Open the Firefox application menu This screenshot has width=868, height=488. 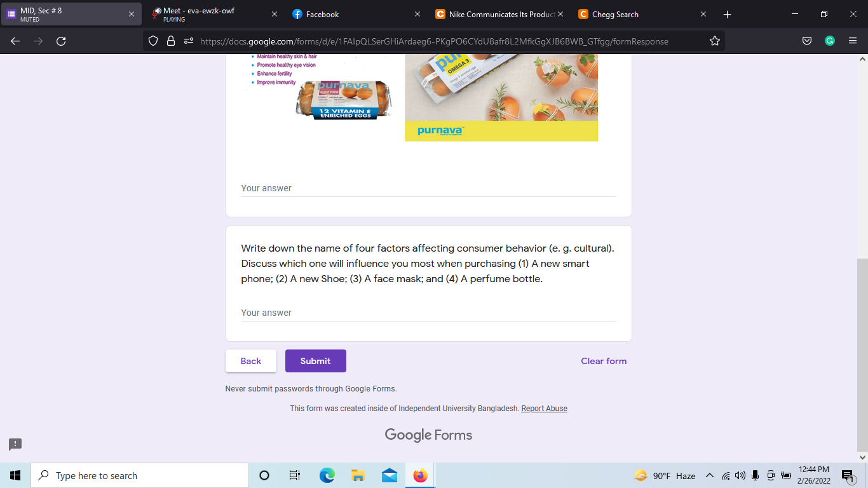point(853,41)
